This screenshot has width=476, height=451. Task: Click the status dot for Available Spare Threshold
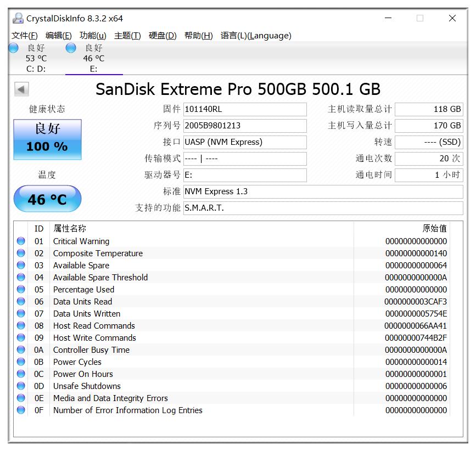click(x=21, y=277)
